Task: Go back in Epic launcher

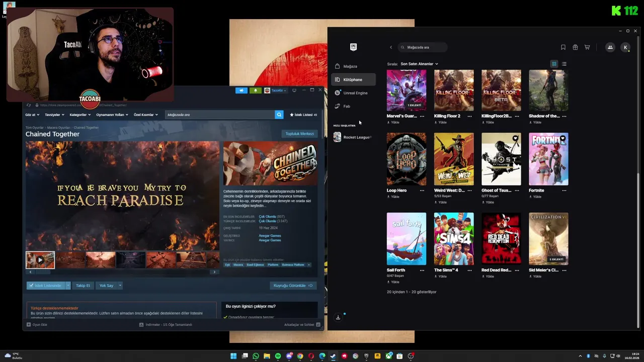Action: (x=391, y=47)
